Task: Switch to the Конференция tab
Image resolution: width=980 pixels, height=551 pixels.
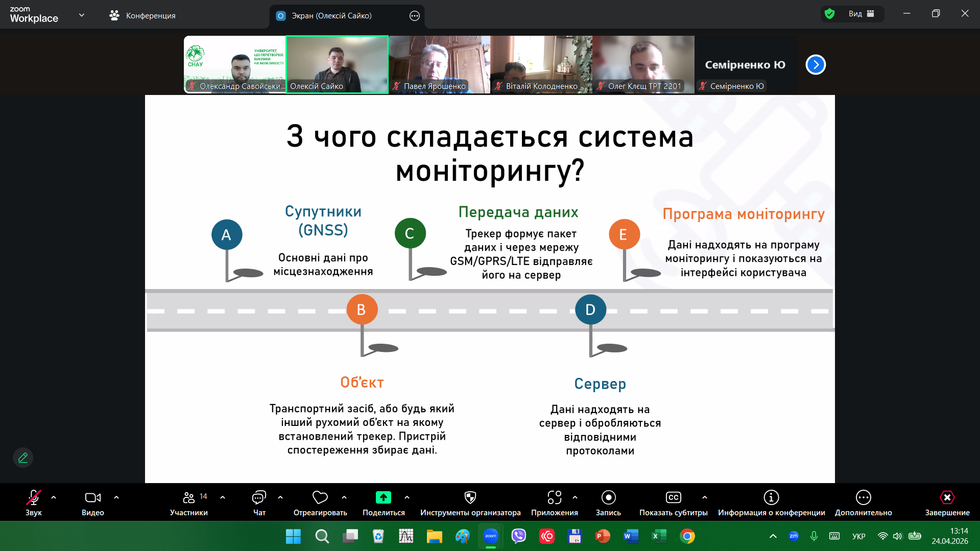Action: [142, 16]
